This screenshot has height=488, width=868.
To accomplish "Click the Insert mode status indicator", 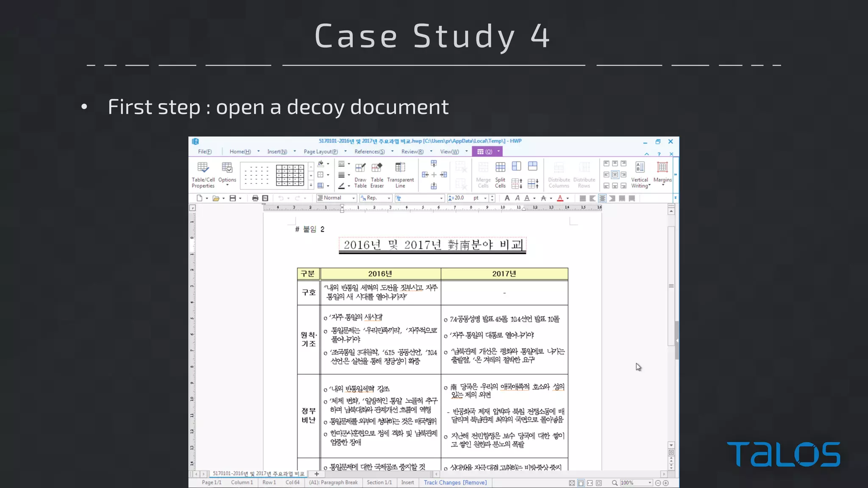I will click(x=407, y=482).
